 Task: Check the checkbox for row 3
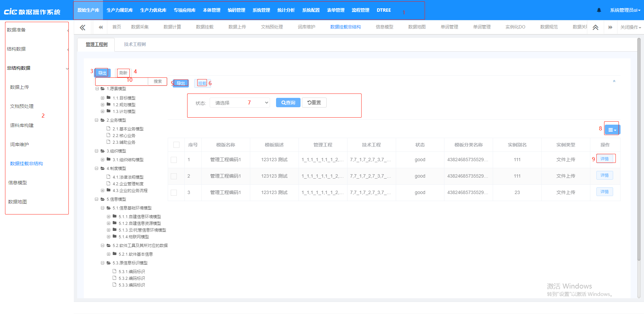tap(174, 193)
